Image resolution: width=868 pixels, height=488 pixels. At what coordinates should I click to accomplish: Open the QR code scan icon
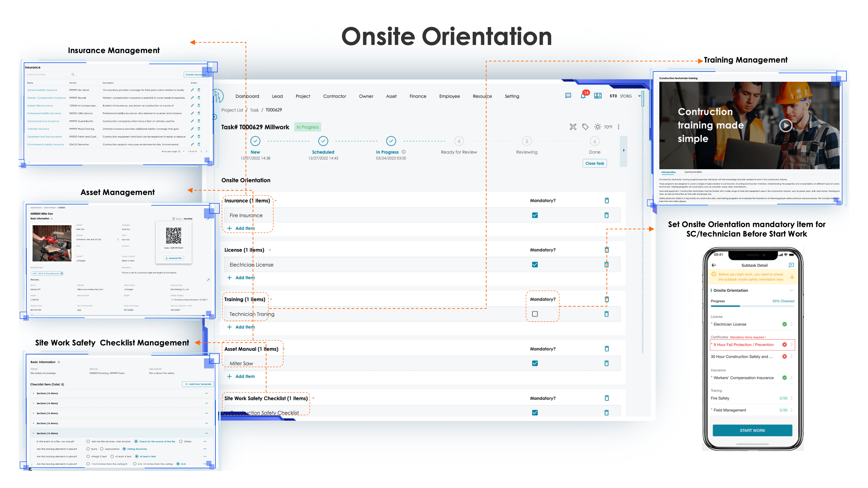pyautogui.click(x=573, y=127)
